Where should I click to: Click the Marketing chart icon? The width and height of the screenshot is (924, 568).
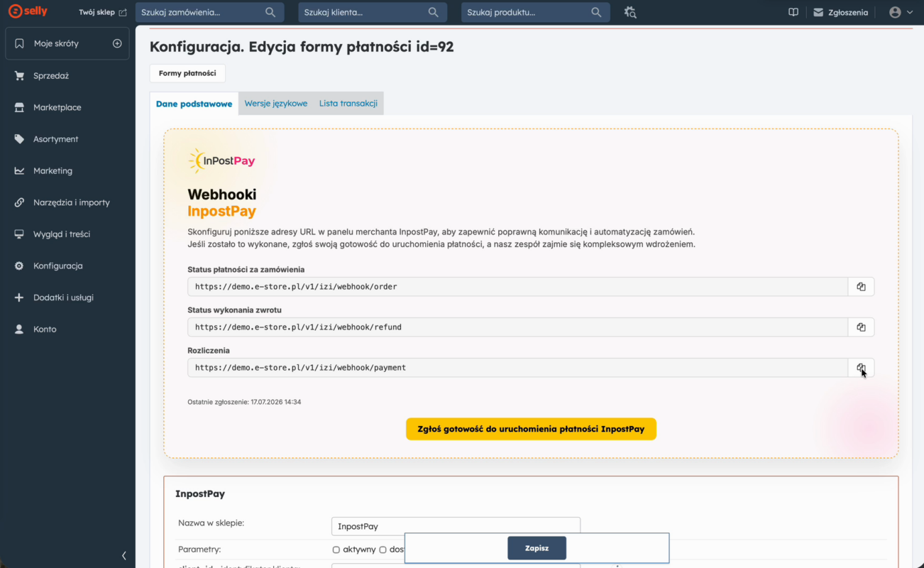[19, 170]
